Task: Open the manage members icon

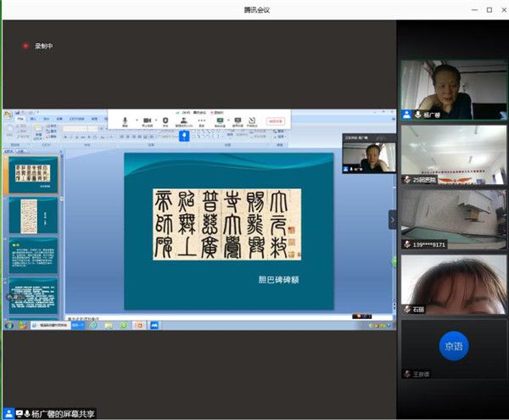Action: (x=184, y=120)
